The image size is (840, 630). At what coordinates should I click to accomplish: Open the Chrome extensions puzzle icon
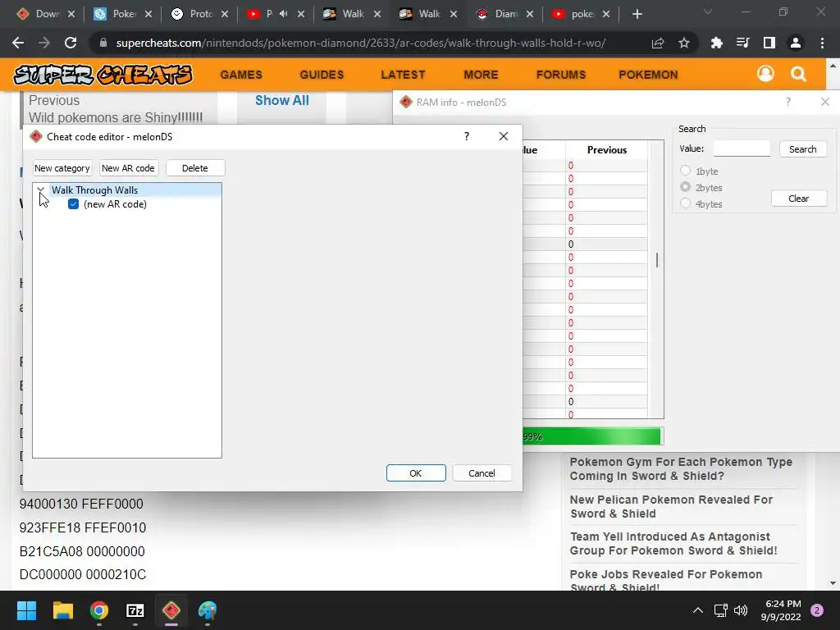click(x=716, y=43)
